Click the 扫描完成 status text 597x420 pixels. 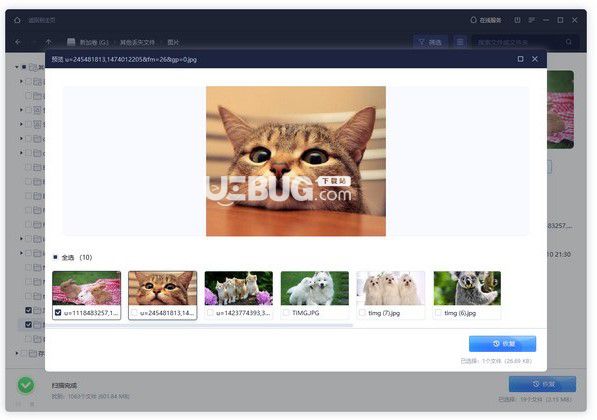point(64,385)
